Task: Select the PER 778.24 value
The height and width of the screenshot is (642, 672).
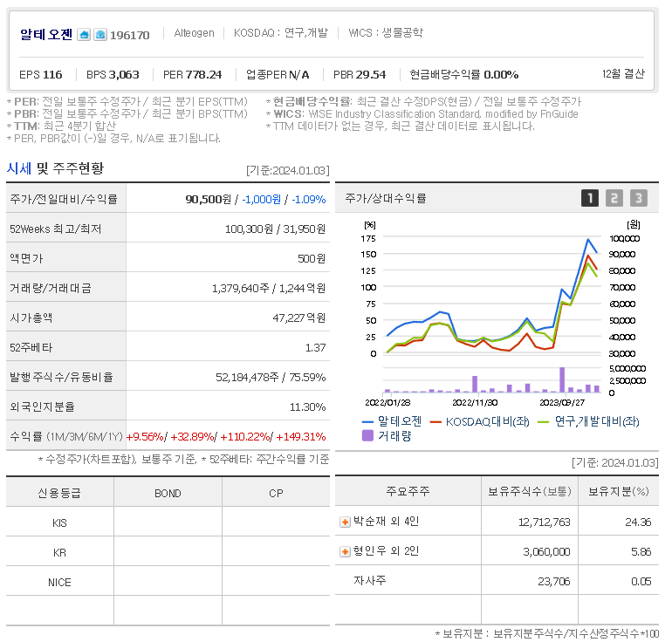Action: tap(192, 74)
